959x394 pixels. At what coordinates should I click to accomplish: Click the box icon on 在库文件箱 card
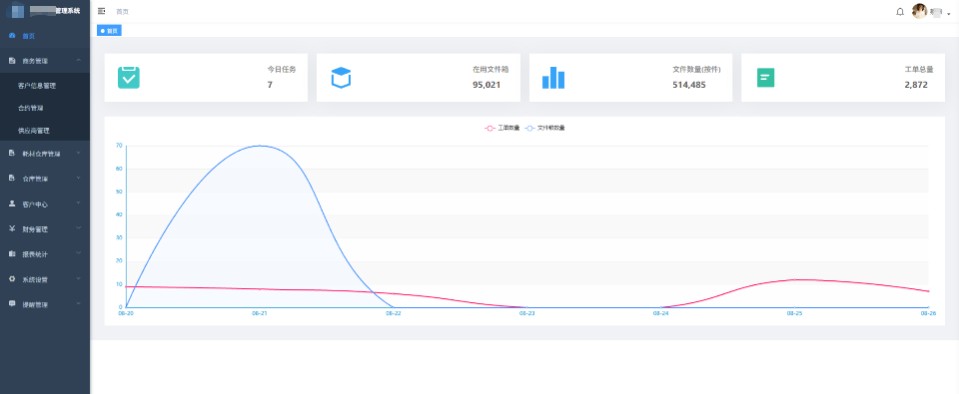(341, 78)
